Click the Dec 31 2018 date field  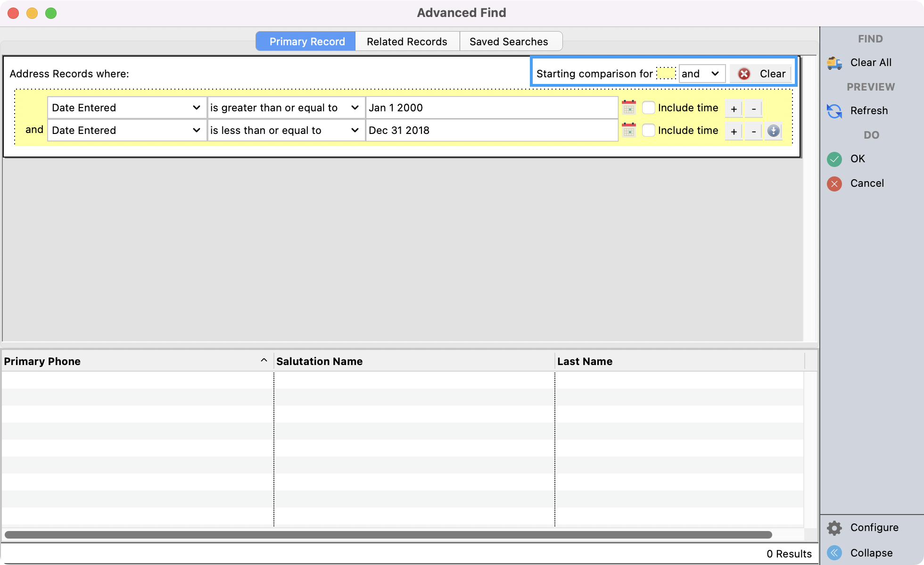click(491, 130)
